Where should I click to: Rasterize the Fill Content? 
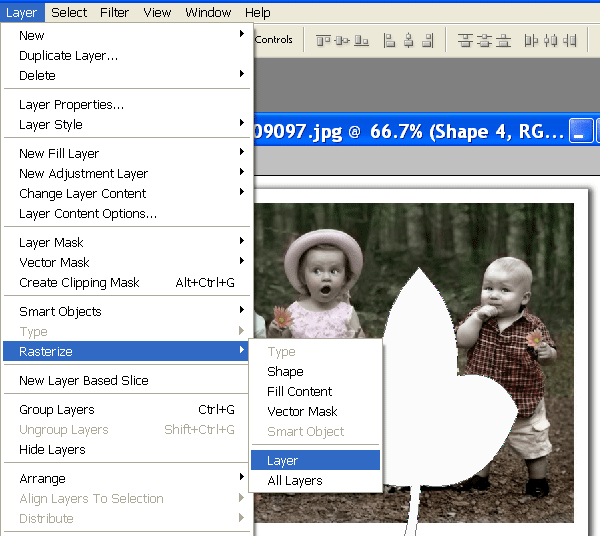315,391
